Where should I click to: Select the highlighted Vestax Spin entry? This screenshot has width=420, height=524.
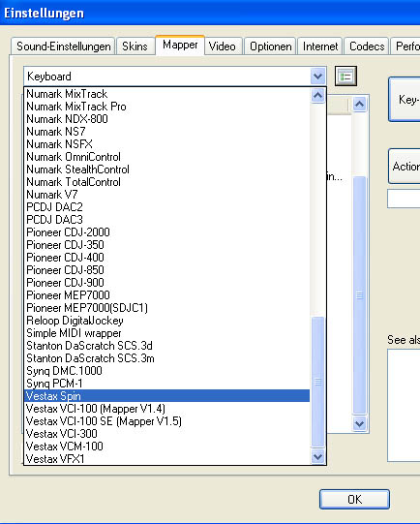166,396
